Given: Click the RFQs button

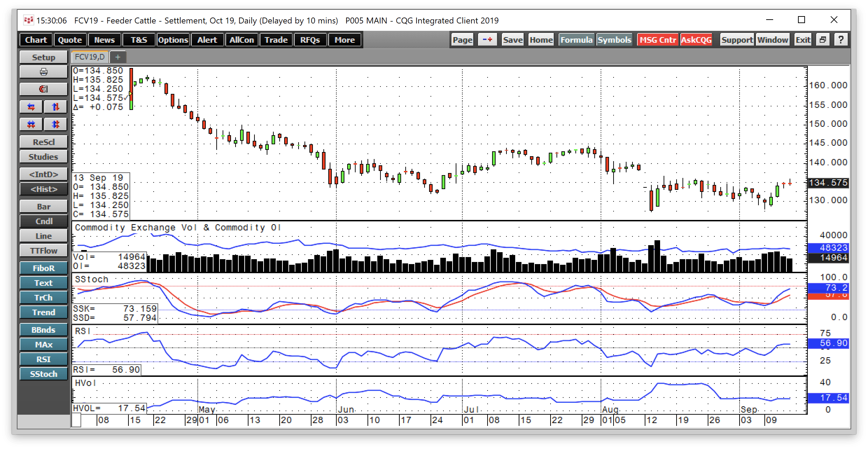Looking at the screenshot, I should pyautogui.click(x=310, y=40).
